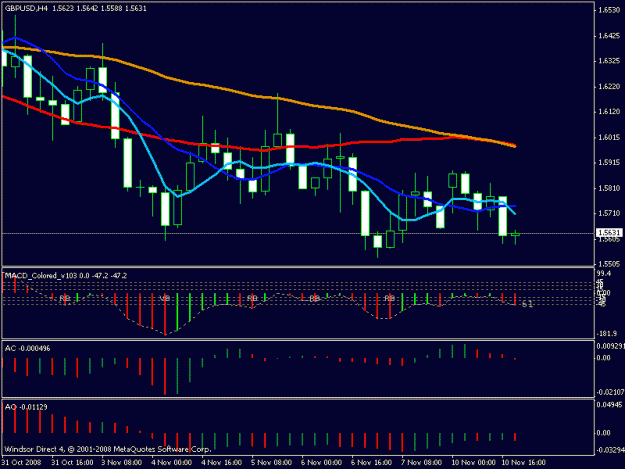The height and width of the screenshot is (469, 625).
Task: Click the 10 Nov 16:00 time label
Action: 523,462
